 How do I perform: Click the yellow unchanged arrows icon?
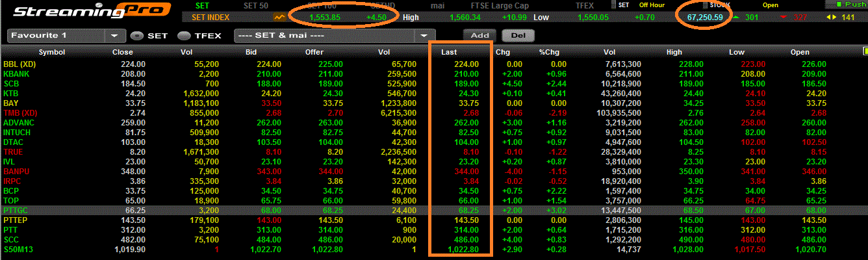tap(830, 18)
